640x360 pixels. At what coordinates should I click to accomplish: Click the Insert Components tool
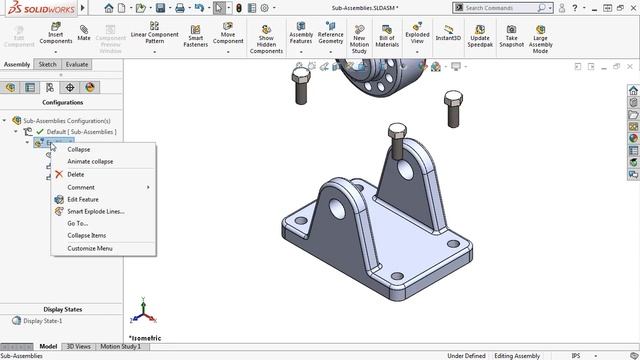[56, 33]
